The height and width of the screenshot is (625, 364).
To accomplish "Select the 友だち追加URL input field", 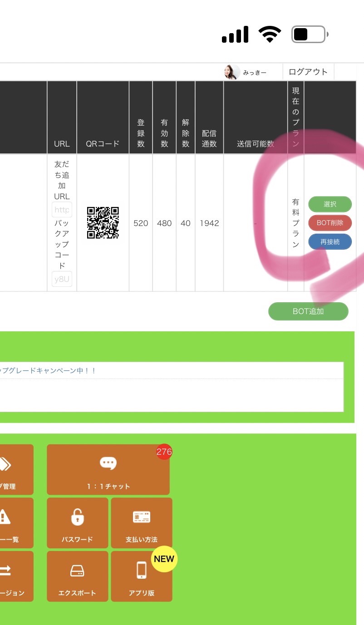I will click(62, 210).
